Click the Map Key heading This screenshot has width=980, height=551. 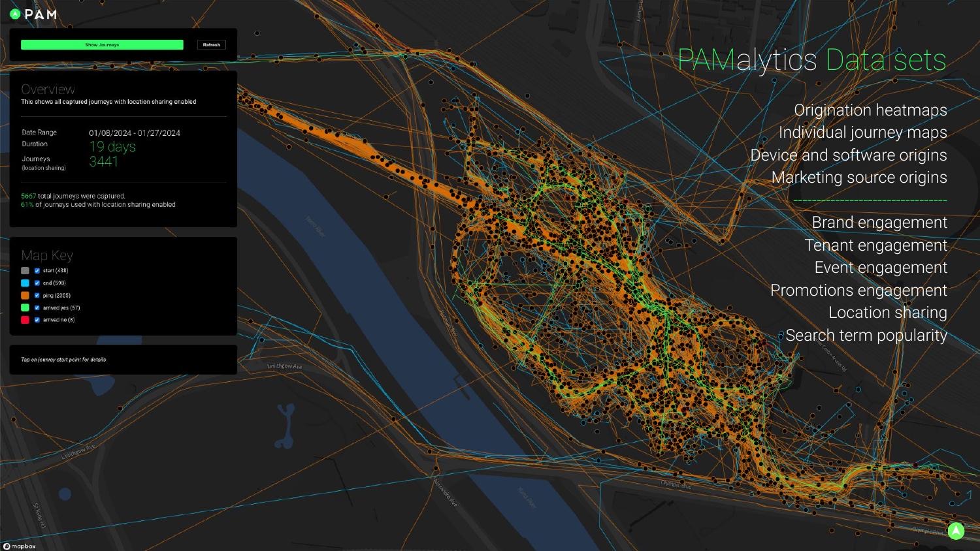pyautogui.click(x=47, y=255)
